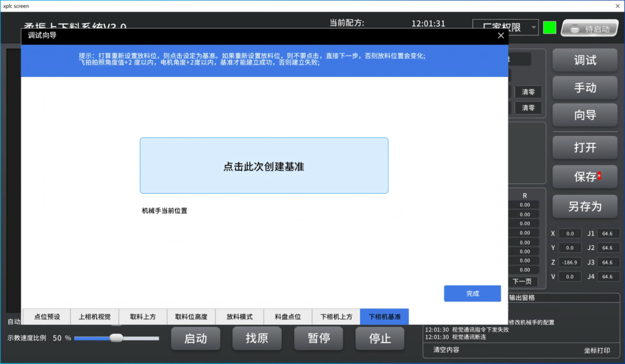Image resolution: width=625 pixels, height=364 pixels.
Task: Click the 示教速度比例 slider handle
Action: pyautogui.click(x=116, y=338)
